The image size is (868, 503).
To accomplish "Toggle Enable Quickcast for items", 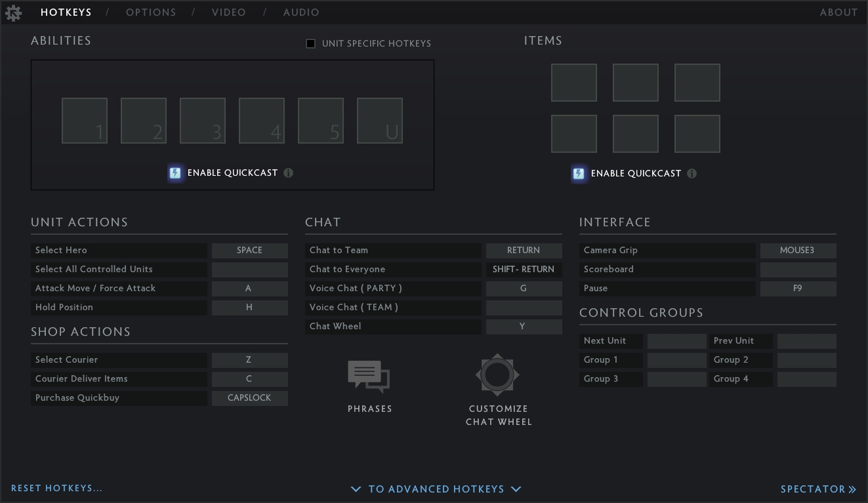I will point(579,174).
